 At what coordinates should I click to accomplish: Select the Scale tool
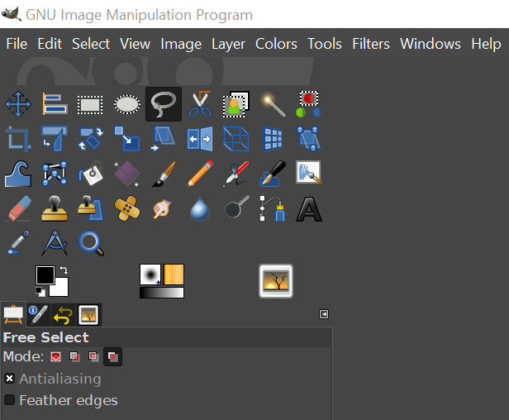[127, 139]
